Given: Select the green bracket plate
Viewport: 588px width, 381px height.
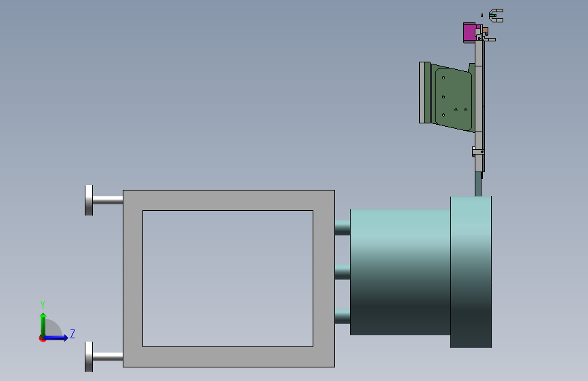Looking at the screenshot, I should click(x=453, y=98).
